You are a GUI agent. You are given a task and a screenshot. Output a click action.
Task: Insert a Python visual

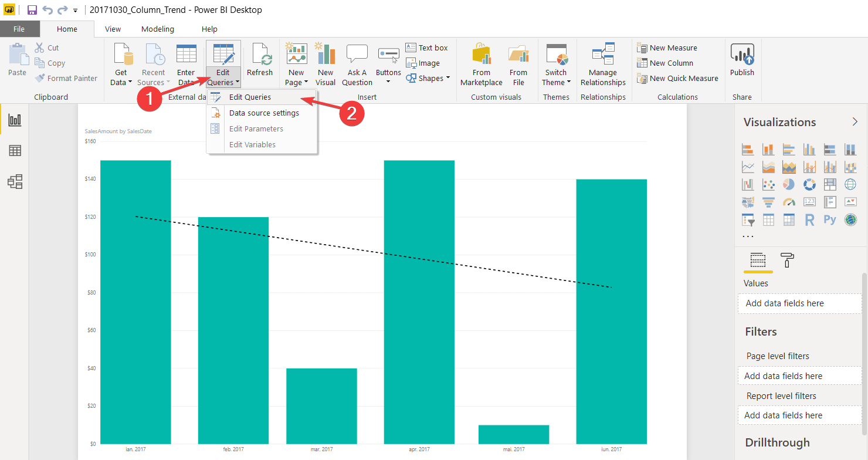pos(829,219)
